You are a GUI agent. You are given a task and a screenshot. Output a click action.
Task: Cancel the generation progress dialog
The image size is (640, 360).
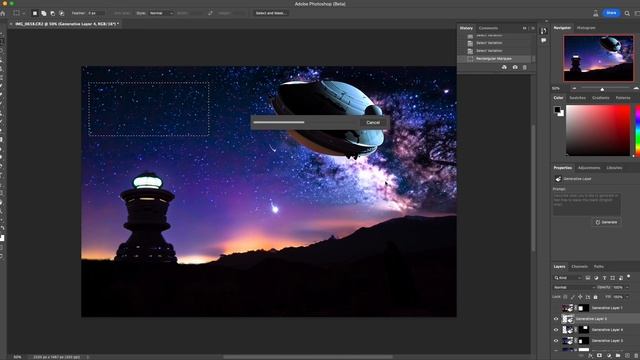tap(373, 122)
